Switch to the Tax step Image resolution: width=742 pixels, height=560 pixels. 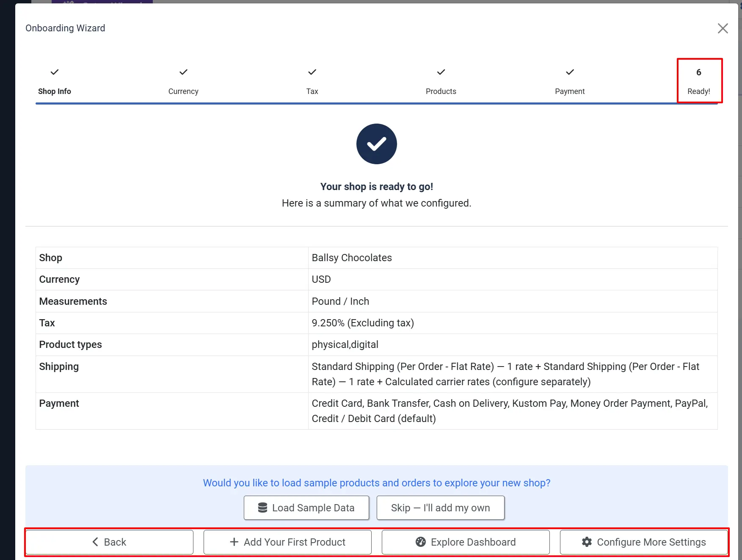pyautogui.click(x=312, y=81)
